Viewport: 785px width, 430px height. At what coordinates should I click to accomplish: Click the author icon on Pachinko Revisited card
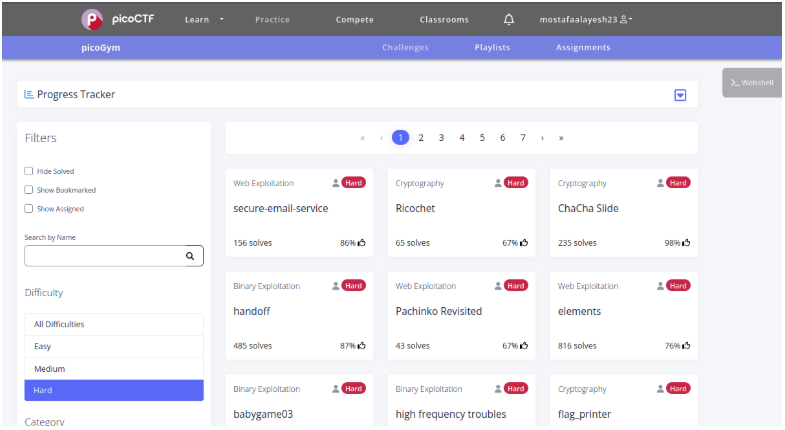pyautogui.click(x=498, y=286)
